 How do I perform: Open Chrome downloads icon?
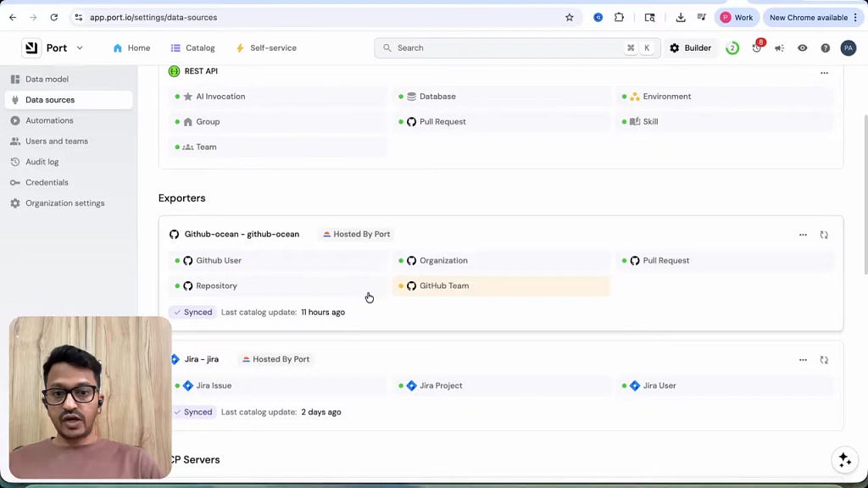pos(681,18)
